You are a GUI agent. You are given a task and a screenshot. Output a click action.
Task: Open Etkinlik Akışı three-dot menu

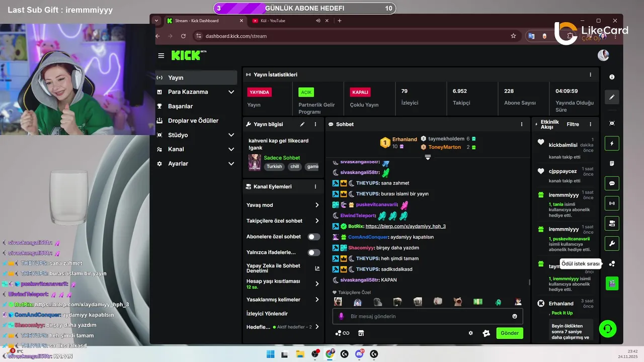click(590, 124)
